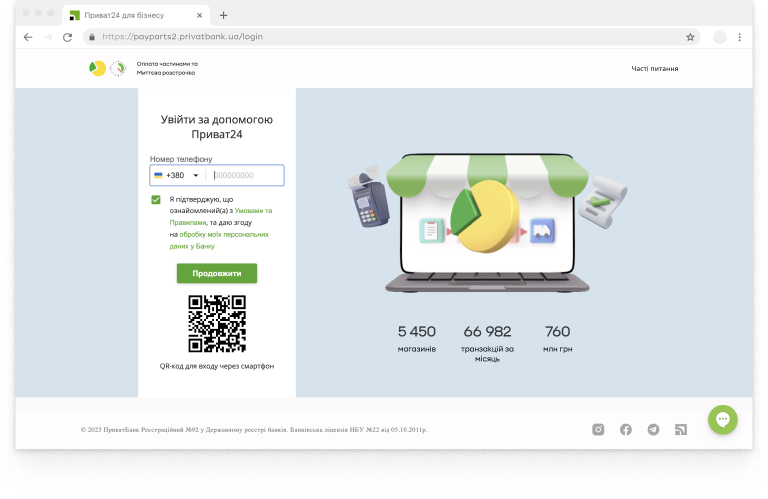Viewport: 768px width, 499px height.
Task: Reload the page with the refresh icon
Action: click(x=68, y=37)
